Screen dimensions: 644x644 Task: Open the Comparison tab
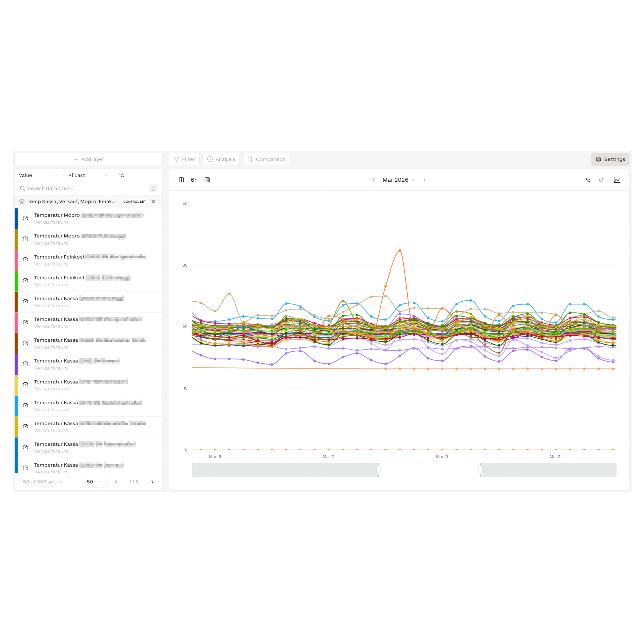click(266, 159)
